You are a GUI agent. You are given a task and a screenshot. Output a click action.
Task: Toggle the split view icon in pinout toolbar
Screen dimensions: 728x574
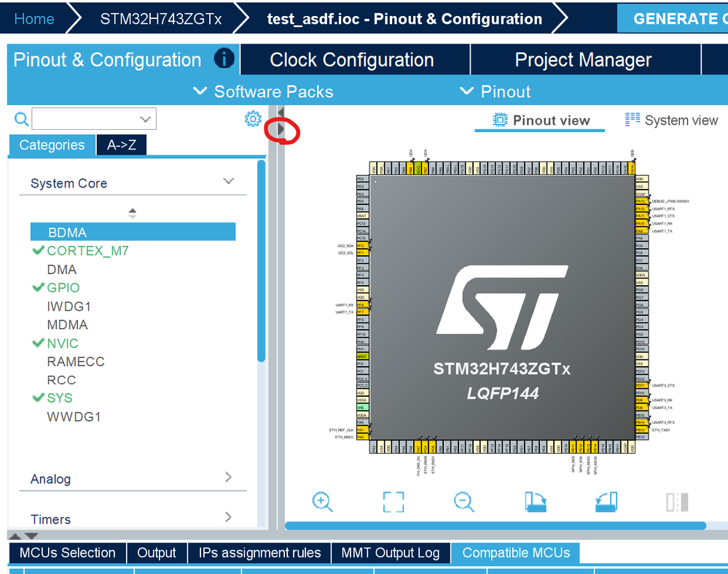(x=678, y=502)
